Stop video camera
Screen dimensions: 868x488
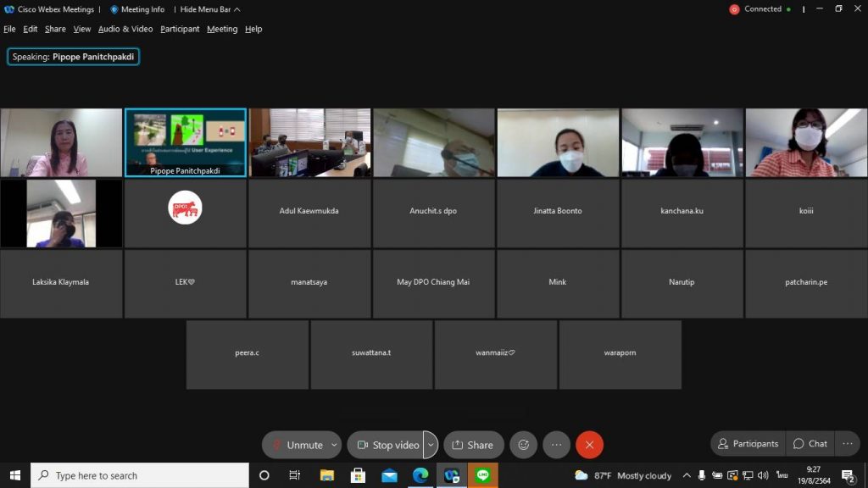point(387,445)
